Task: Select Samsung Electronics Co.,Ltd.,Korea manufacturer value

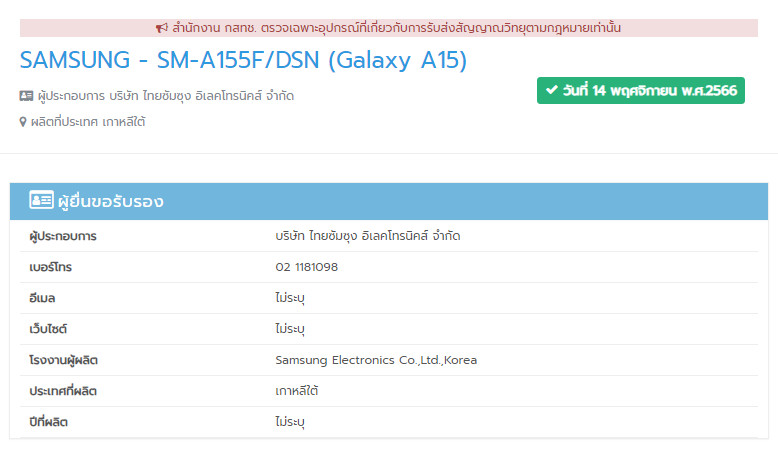Action: (x=375, y=360)
